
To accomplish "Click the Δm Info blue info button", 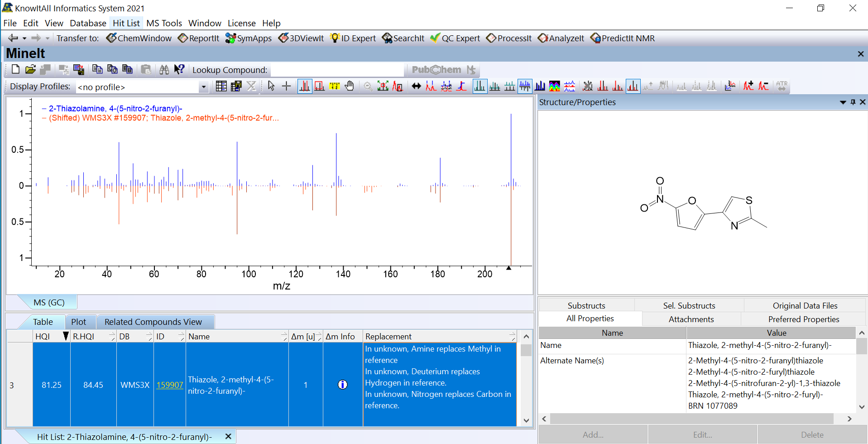I will pos(342,385).
